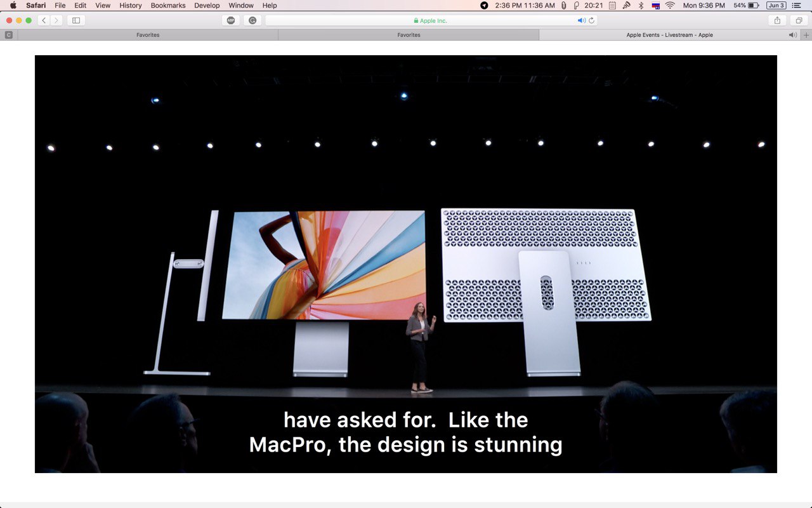Viewport: 812px width, 508px height.
Task: Open the Edit menu
Action: pyautogui.click(x=80, y=5)
